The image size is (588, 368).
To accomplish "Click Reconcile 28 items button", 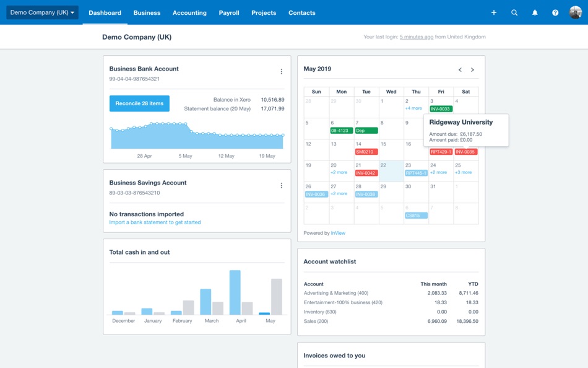I will 139,103.
